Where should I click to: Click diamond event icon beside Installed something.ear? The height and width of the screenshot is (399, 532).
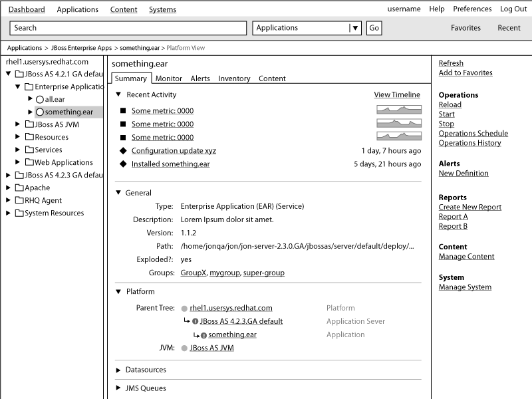click(x=123, y=164)
